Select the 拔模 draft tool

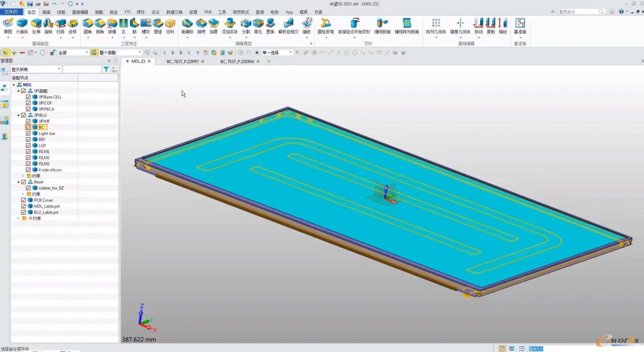pos(112,26)
